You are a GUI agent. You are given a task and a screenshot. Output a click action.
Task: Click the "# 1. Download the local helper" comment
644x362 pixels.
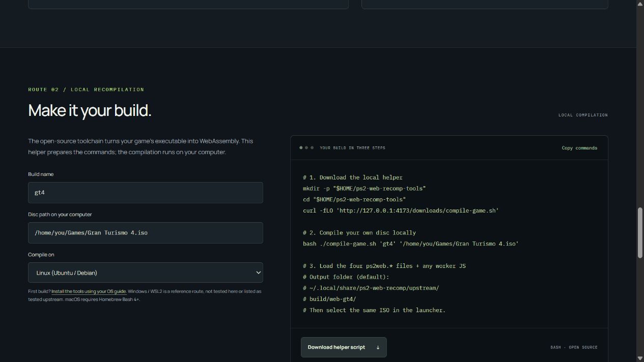(x=353, y=177)
